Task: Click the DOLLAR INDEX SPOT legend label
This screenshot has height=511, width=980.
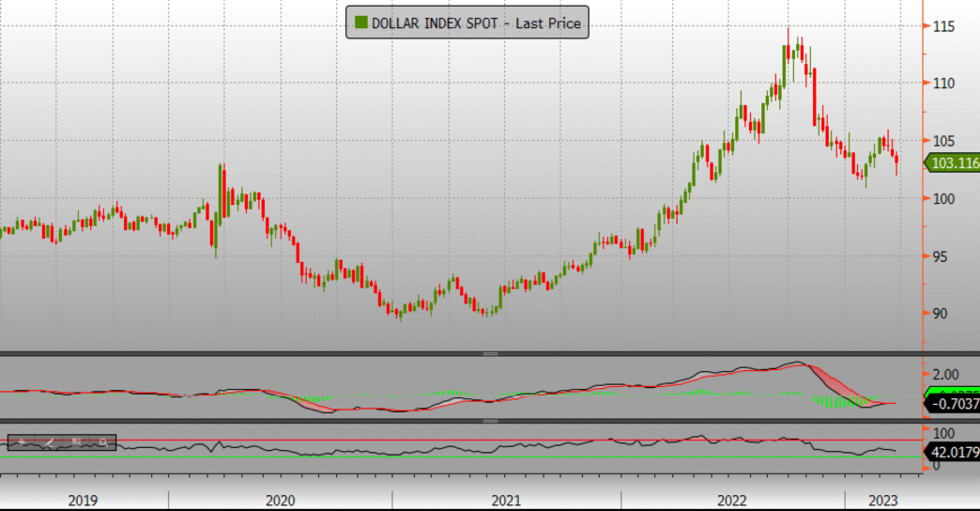Action: (x=476, y=23)
